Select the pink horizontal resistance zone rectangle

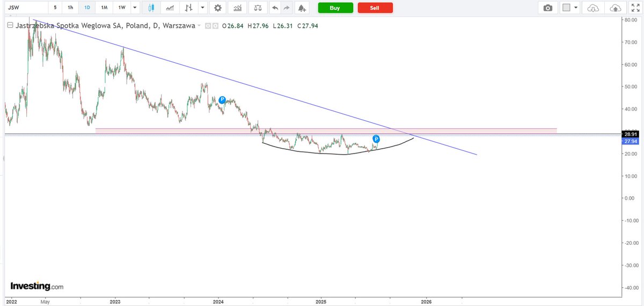[x=326, y=131]
